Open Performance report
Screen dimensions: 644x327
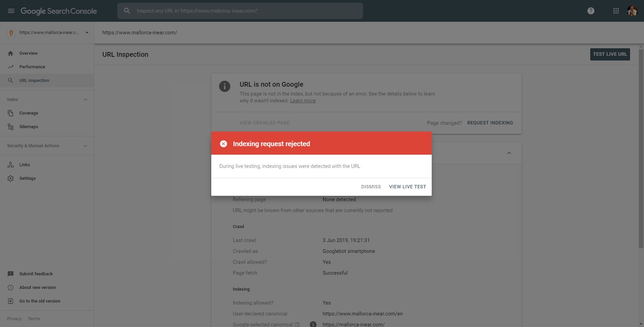pyautogui.click(x=47, y=67)
